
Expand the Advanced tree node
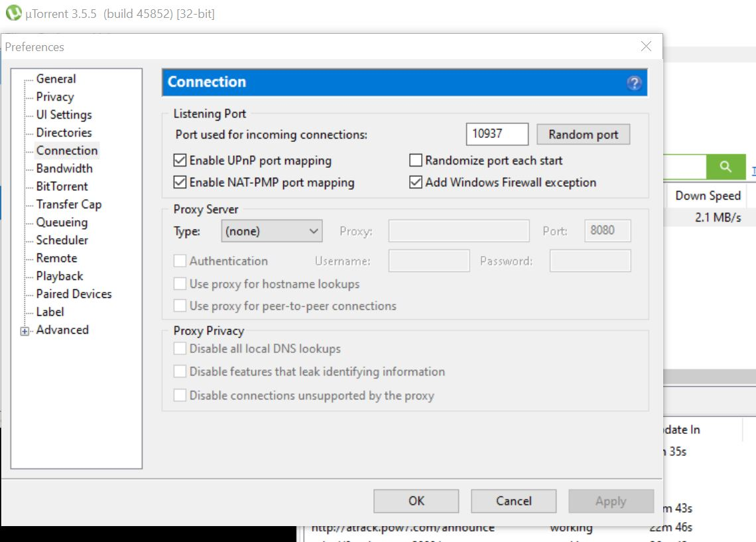point(25,331)
